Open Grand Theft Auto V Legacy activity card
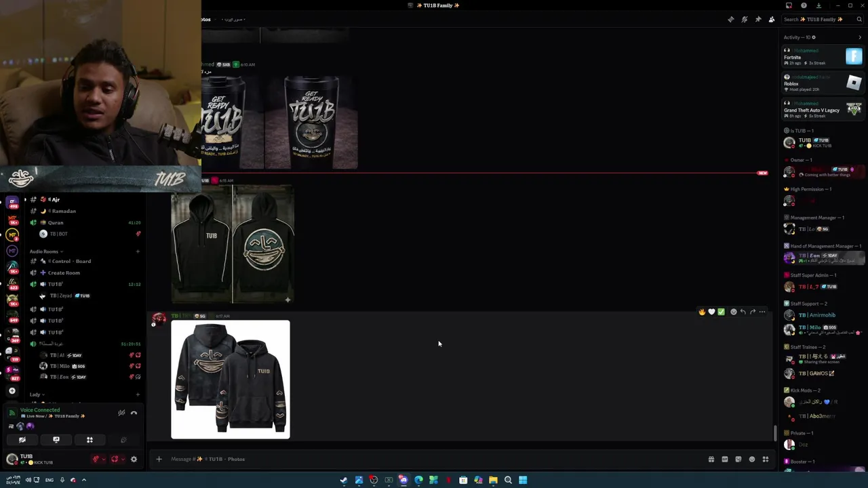Viewport: 868px width, 488px height. point(823,110)
